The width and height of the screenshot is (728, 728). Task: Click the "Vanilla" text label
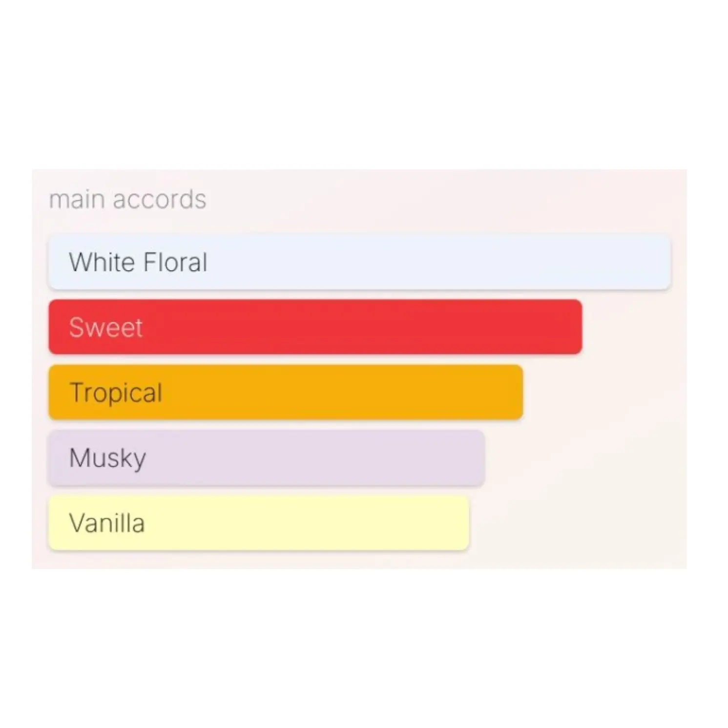[x=107, y=523]
